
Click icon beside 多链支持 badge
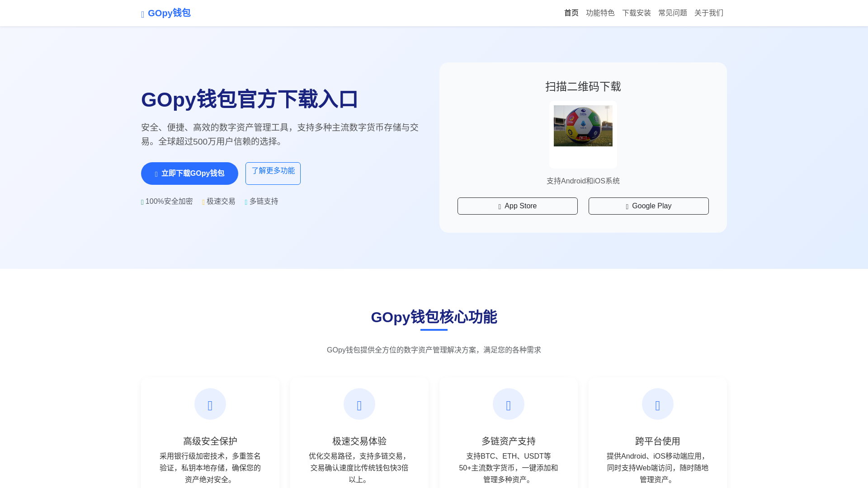pyautogui.click(x=246, y=202)
